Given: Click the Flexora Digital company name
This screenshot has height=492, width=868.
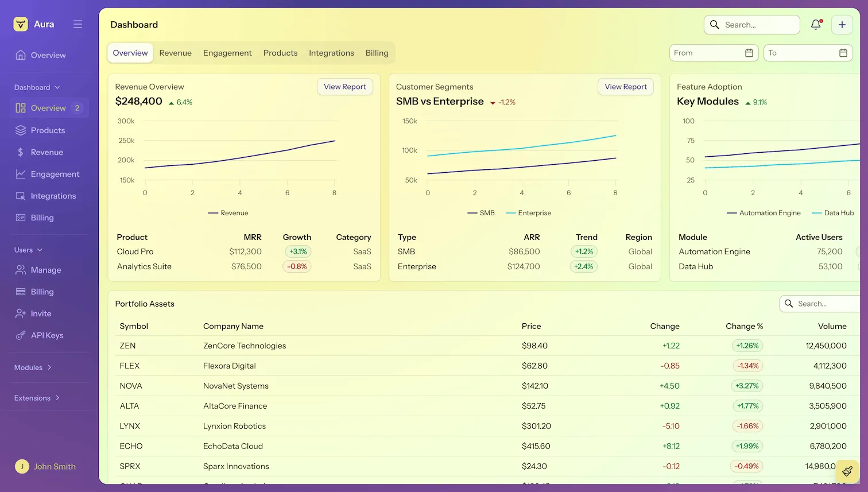Looking at the screenshot, I should [230, 366].
